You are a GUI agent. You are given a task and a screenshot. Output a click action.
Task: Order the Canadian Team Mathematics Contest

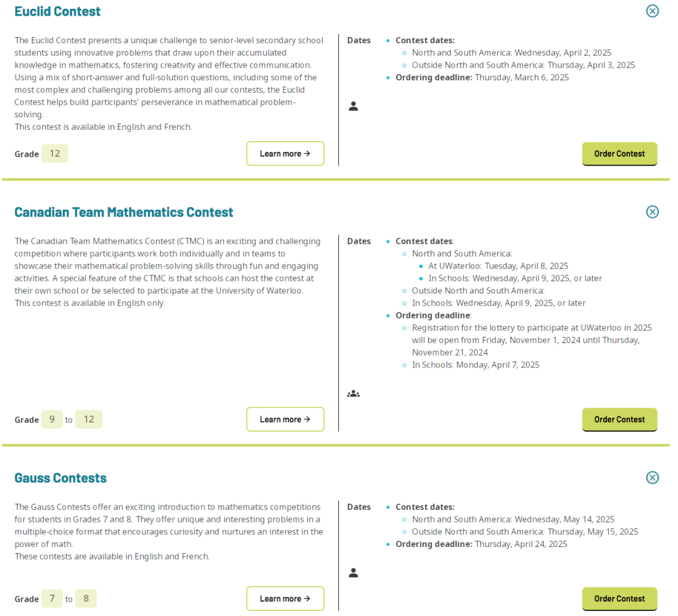point(619,420)
